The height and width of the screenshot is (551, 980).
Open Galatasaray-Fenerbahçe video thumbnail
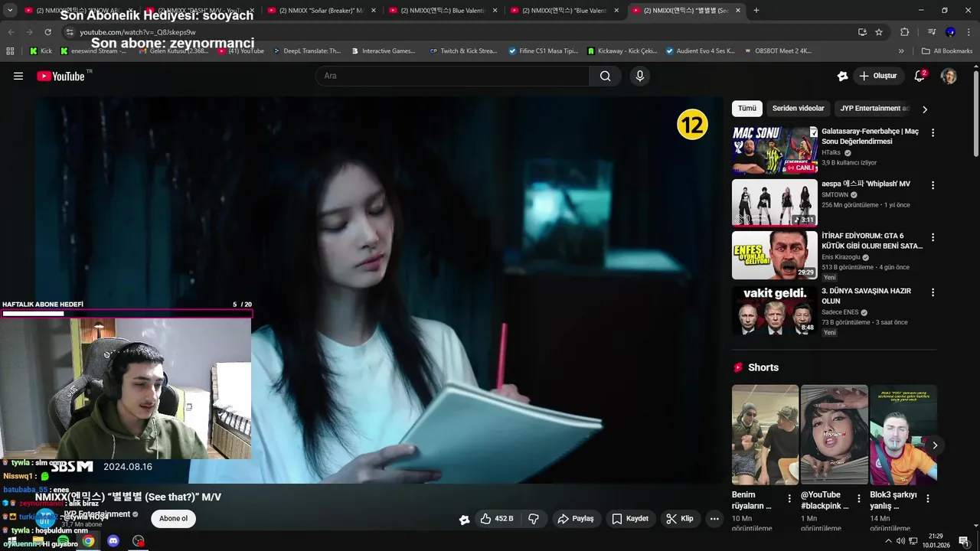coord(774,151)
